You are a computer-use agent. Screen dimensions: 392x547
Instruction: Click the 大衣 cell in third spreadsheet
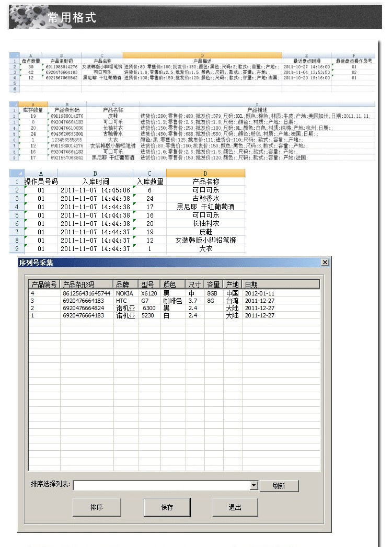point(206,248)
